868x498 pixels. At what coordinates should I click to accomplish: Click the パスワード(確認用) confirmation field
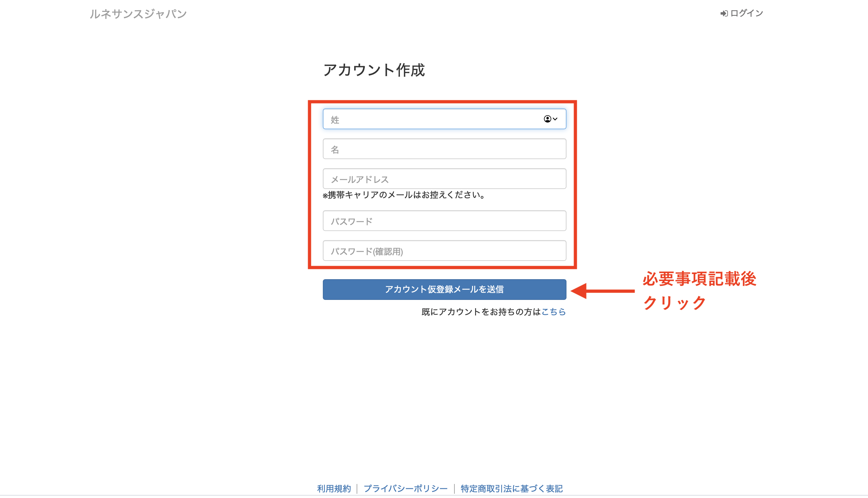pyautogui.click(x=444, y=251)
